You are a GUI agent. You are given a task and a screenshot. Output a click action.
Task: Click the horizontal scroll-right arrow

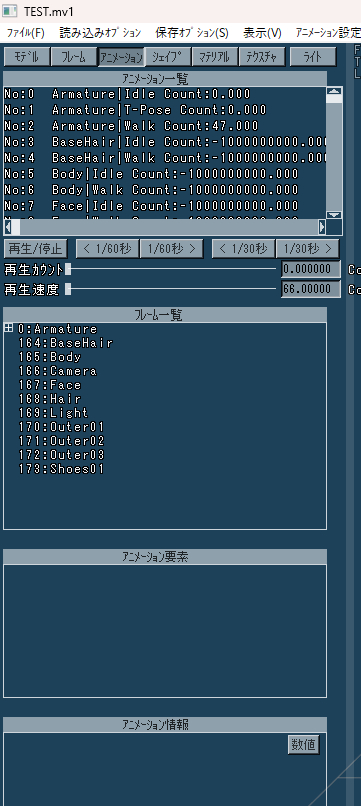point(322,227)
